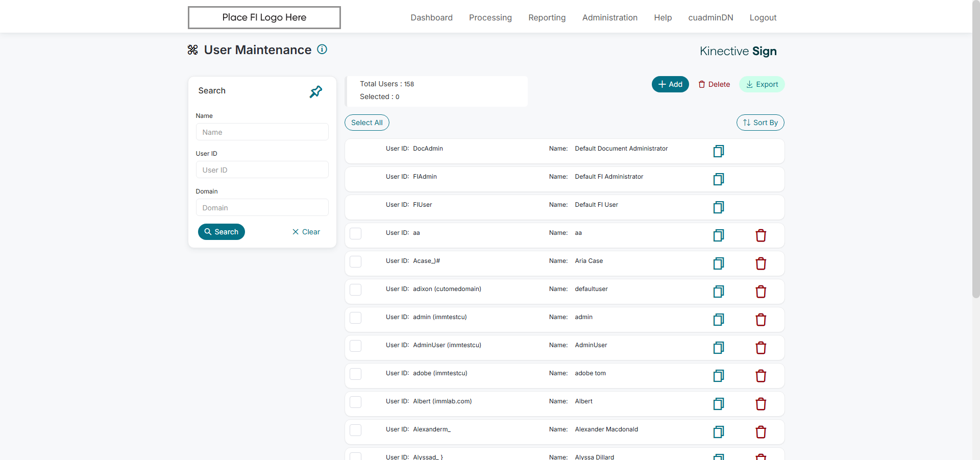The width and height of the screenshot is (980, 460).
Task: Check the adobe (immtestcu) row checkbox
Action: [356, 374]
